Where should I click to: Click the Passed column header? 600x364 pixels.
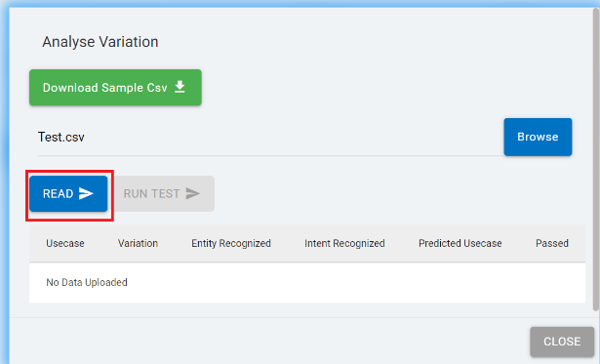point(552,243)
